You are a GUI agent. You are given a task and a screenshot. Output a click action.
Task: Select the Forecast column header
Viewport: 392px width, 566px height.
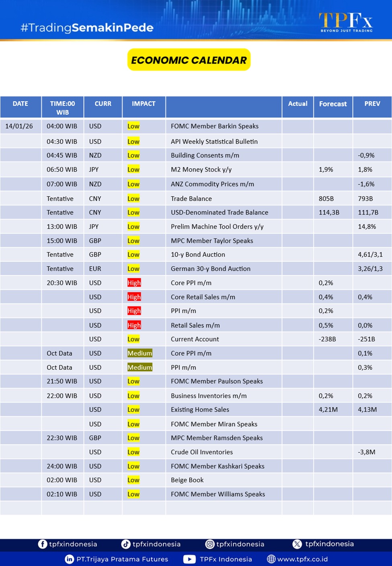coord(332,104)
